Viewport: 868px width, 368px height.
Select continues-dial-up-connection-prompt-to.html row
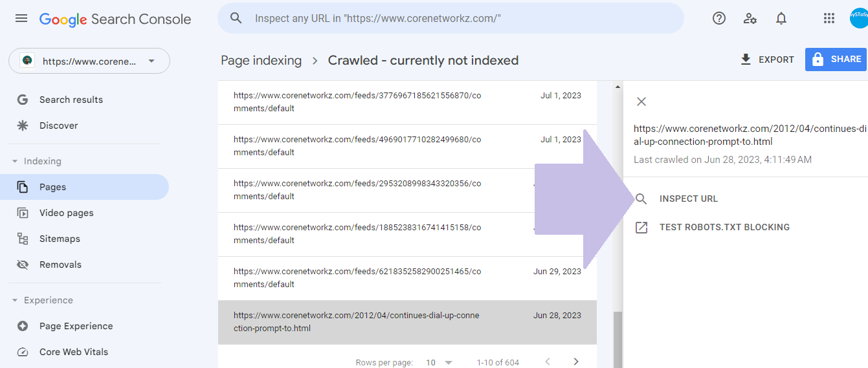[407, 322]
